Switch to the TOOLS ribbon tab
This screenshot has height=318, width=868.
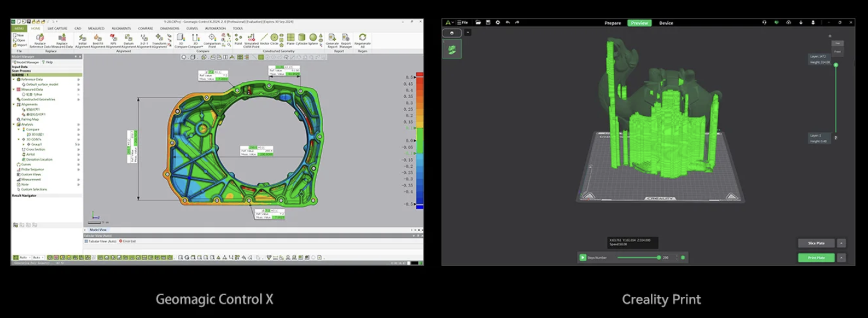238,29
